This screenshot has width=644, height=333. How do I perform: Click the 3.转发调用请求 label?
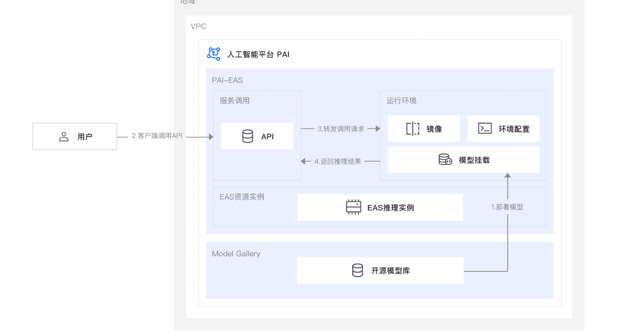341,129
